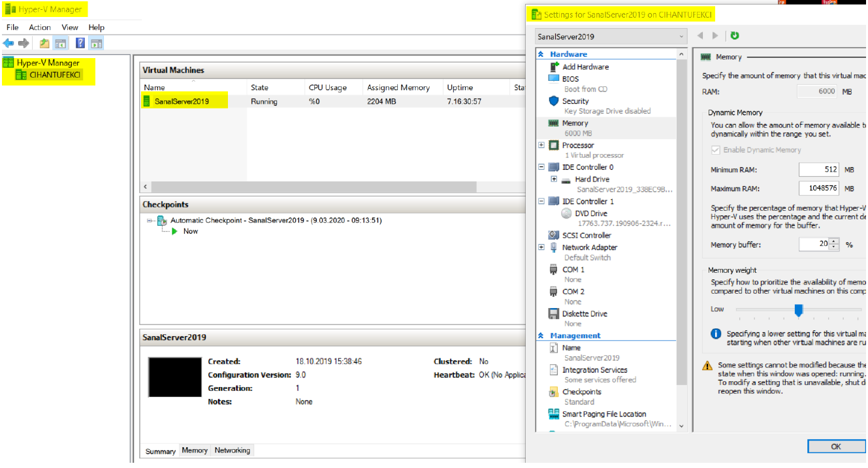Select the Smart Paging File Location icon
The image size is (868, 468).
click(553, 414)
